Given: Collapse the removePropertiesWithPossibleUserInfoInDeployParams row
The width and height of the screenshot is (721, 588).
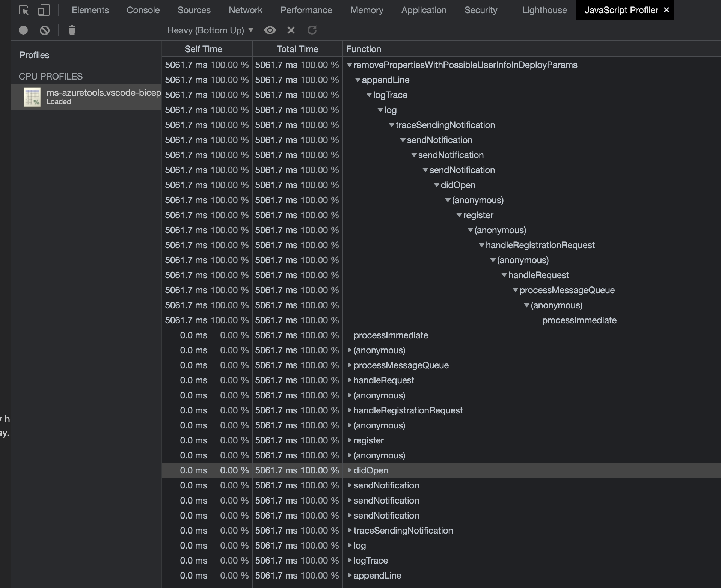Looking at the screenshot, I should (350, 65).
